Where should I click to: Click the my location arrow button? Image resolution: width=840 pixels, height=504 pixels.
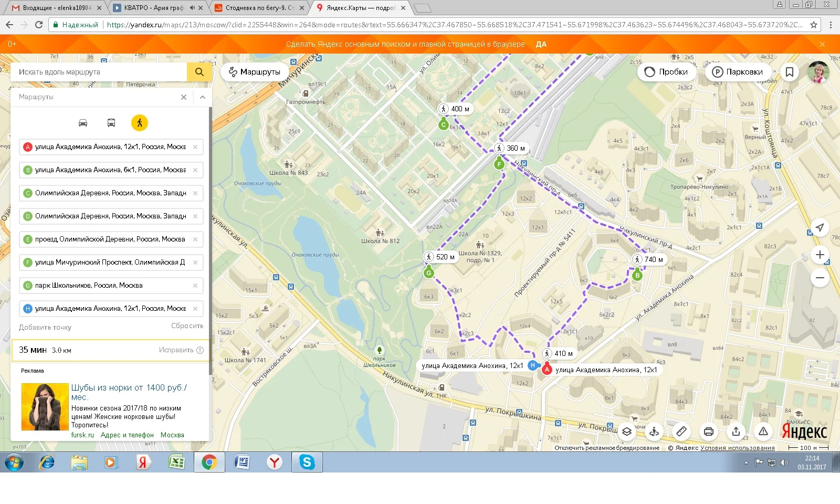click(x=820, y=227)
